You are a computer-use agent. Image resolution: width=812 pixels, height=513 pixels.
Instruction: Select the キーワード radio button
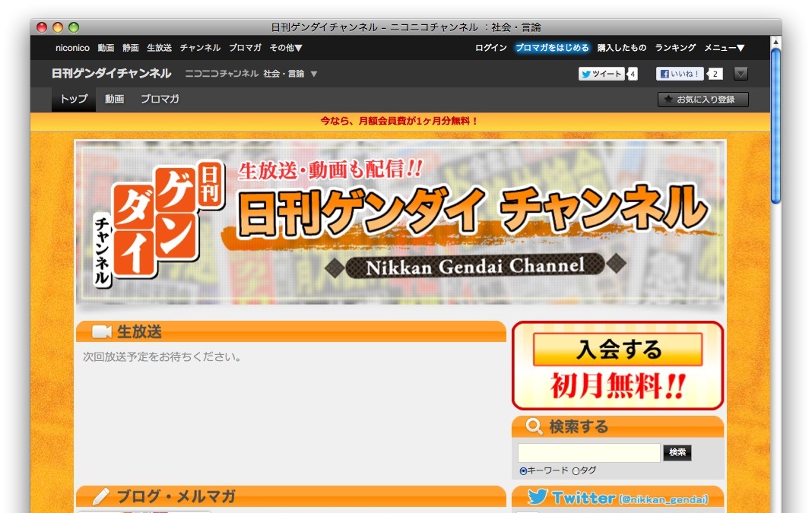click(x=523, y=471)
